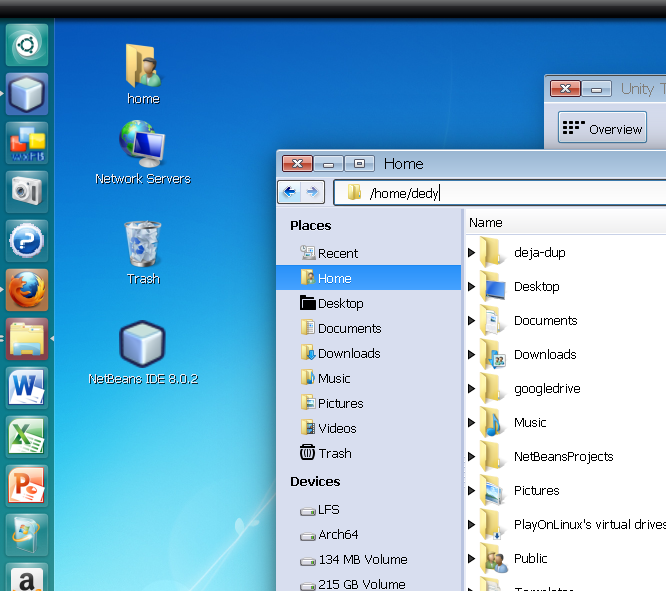
Task: Expand the Public folder
Action: click(x=471, y=558)
